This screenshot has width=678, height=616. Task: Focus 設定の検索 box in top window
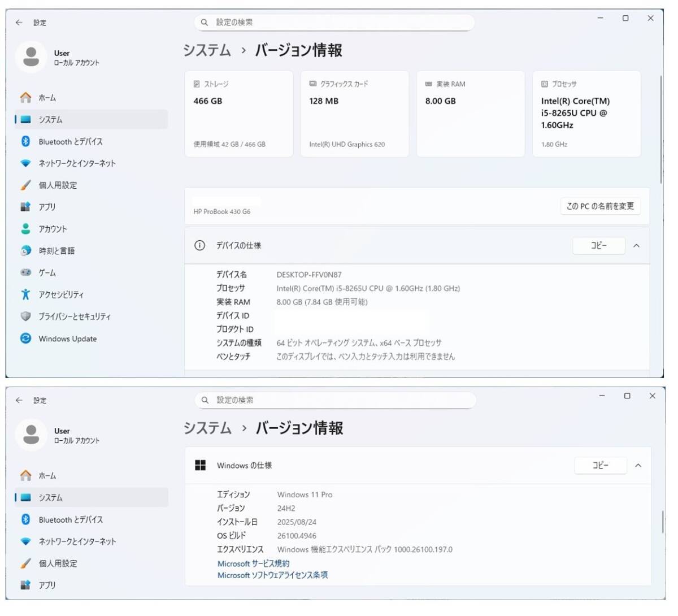(x=334, y=23)
